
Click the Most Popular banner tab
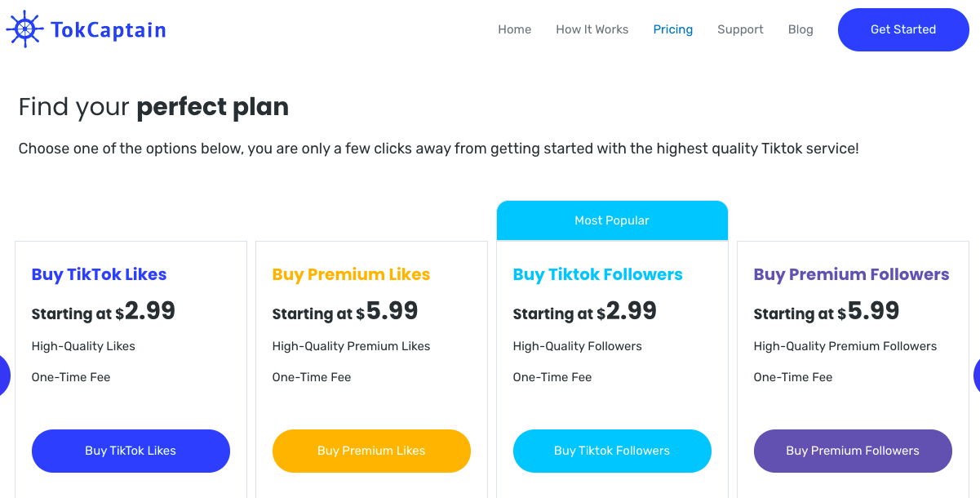[x=612, y=220]
